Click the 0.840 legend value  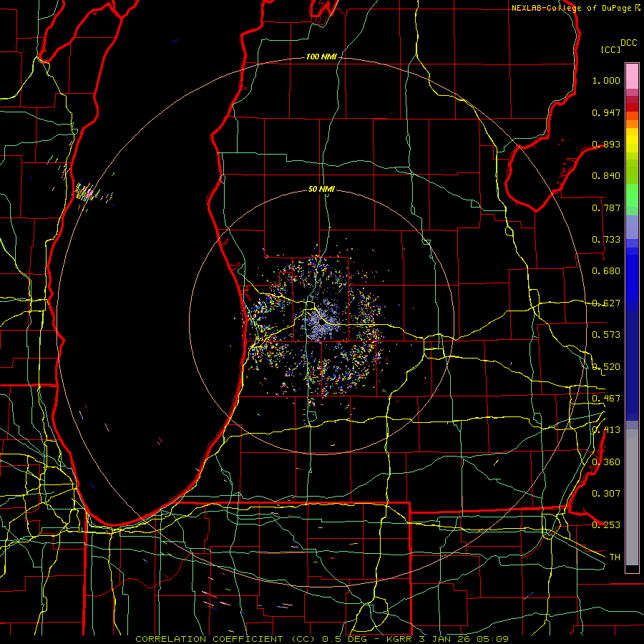[606, 176]
